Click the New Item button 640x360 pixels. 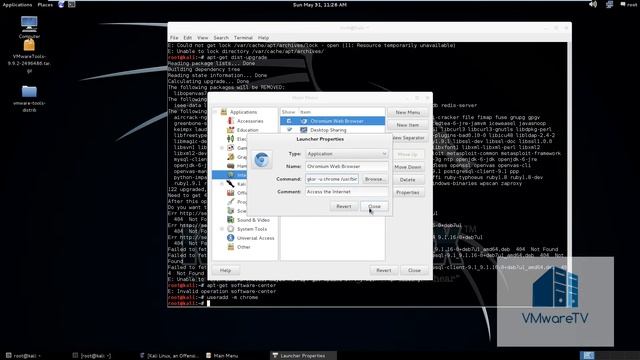[407, 125]
